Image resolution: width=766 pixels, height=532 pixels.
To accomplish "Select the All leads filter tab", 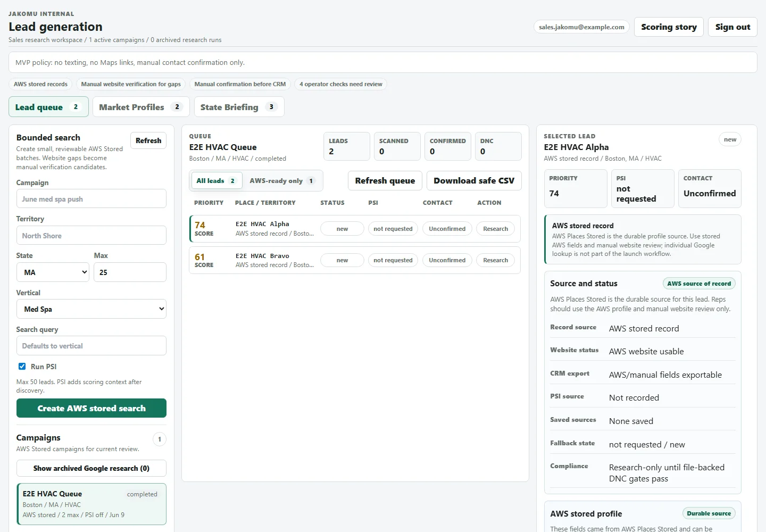I will point(217,181).
